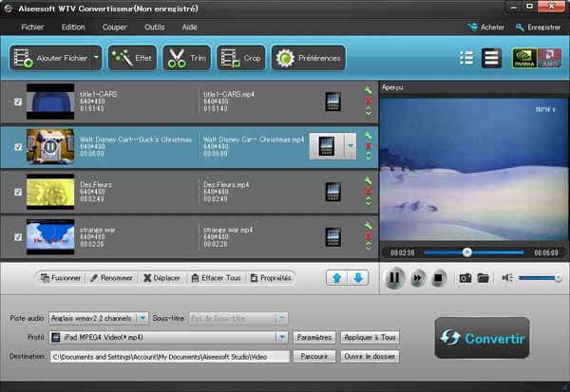Click Parcourir browse button
570x392 pixels.
[x=314, y=357]
